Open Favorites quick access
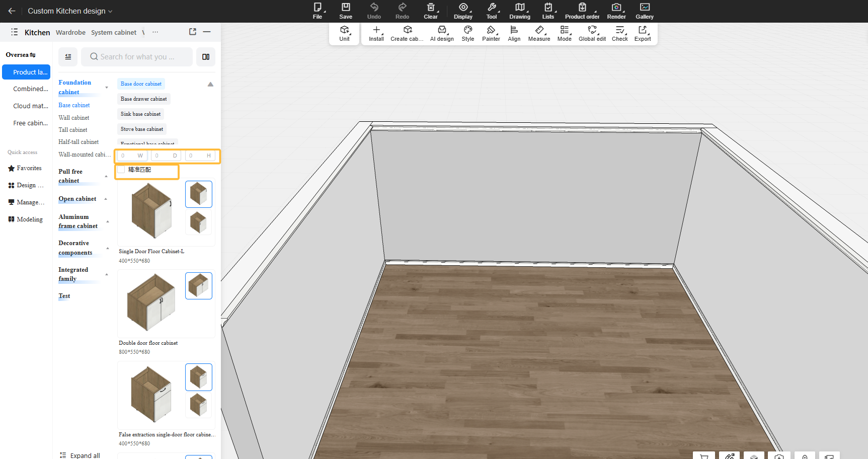868x459 pixels. (x=25, y=168)
